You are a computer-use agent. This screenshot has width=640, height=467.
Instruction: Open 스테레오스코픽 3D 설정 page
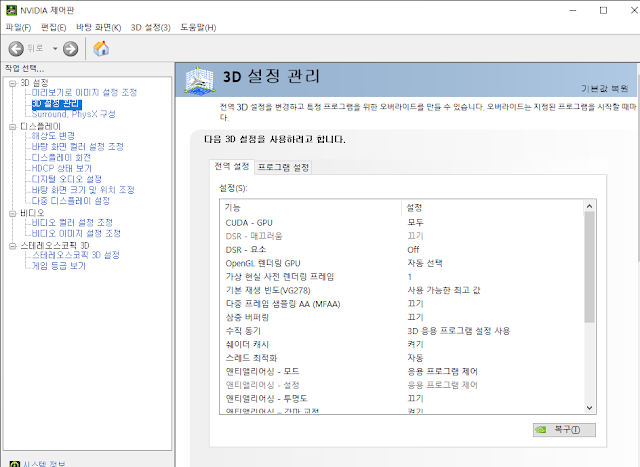pyautogui.click(x=76, y=255)
